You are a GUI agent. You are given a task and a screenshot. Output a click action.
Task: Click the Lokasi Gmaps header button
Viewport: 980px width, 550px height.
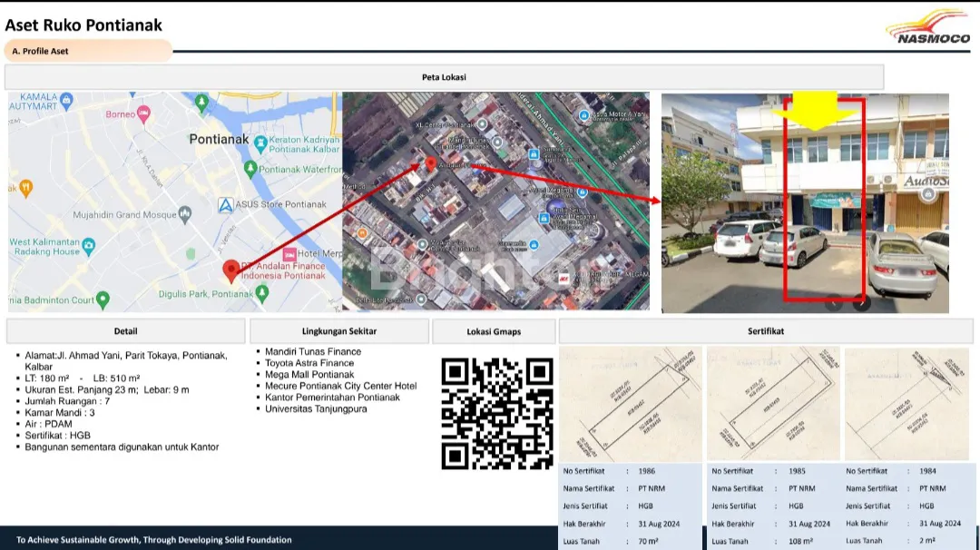tap(494, 331)
